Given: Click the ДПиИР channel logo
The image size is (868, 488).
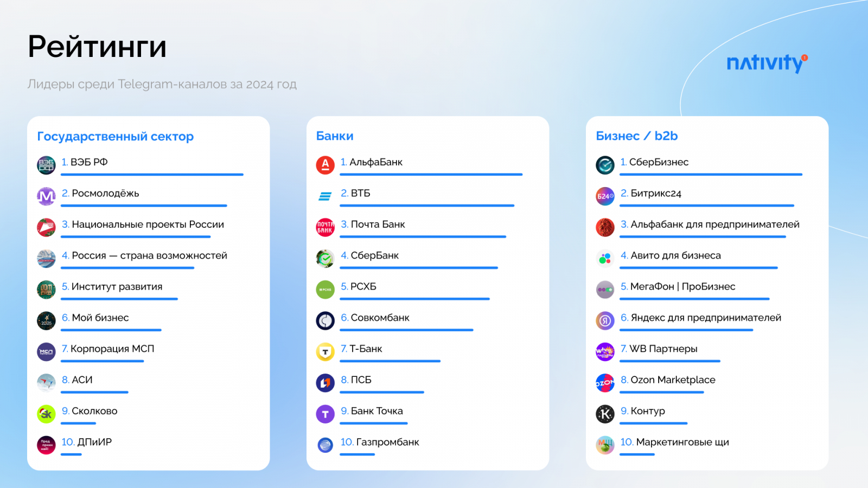Looking at the screenshot, I should [x=46, y=445].
